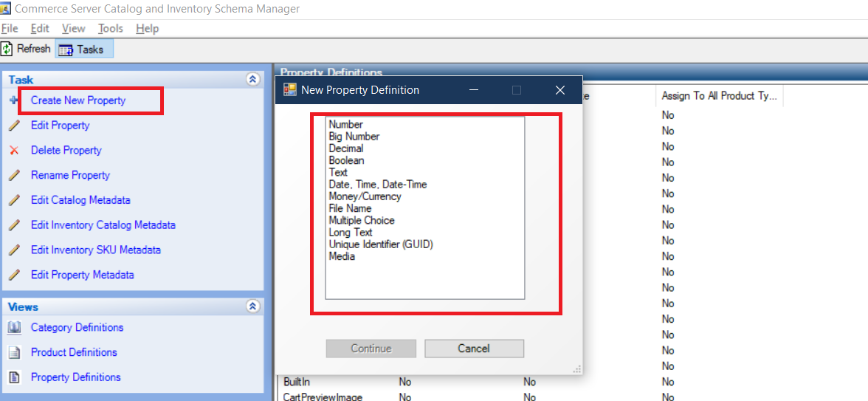Click the Refresh toolbar icon
This screenshot has height=401, width=868.
point(7,49)
